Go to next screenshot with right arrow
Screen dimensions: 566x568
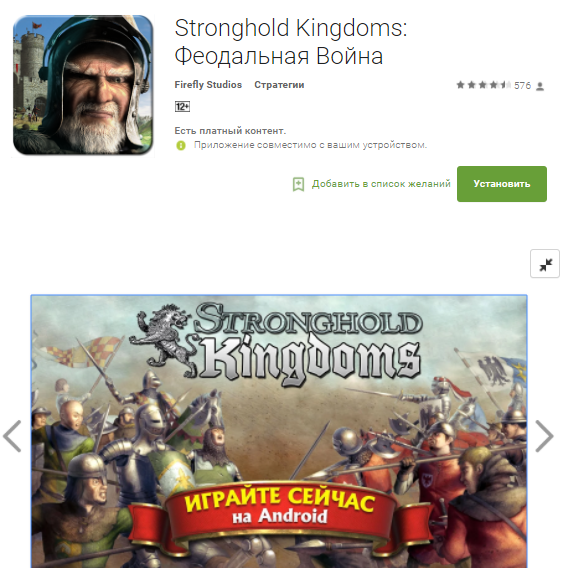[x=544, y=436]
